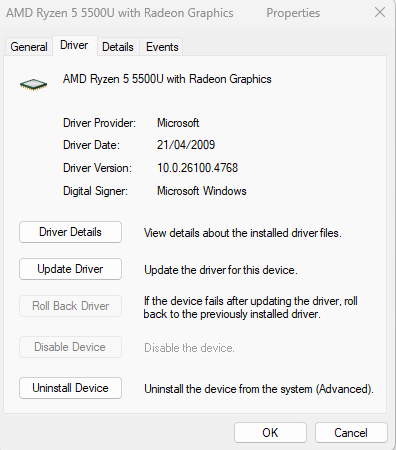This screenshot has height=450, width=396.
Task: Click the Digital Signer value Microsoft Windows
Action: click(x=202, y=191)
